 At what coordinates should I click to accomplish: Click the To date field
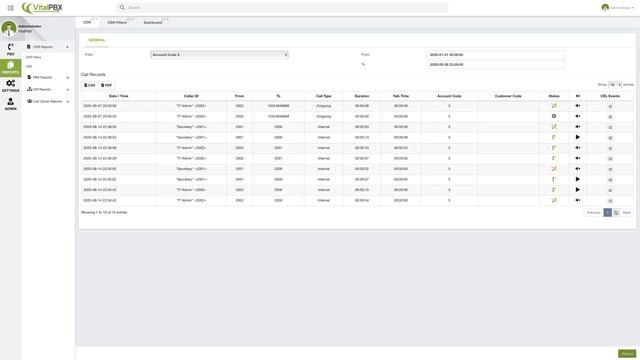click(x=496, y=64)
